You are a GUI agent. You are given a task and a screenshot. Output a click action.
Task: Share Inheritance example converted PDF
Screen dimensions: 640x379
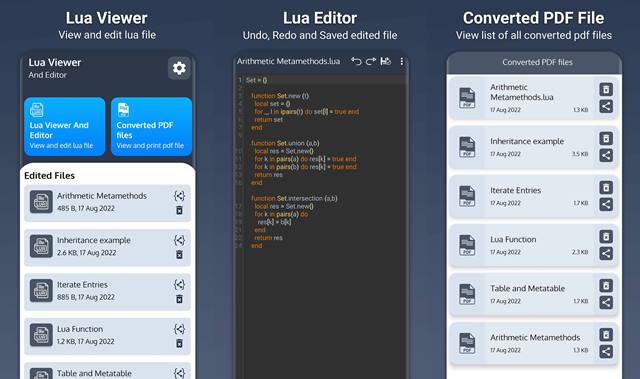[606, 155]
